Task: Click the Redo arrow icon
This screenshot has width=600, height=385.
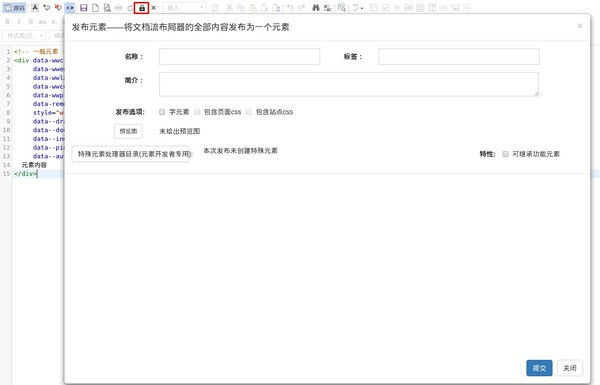Action: (x=302, y=8)
